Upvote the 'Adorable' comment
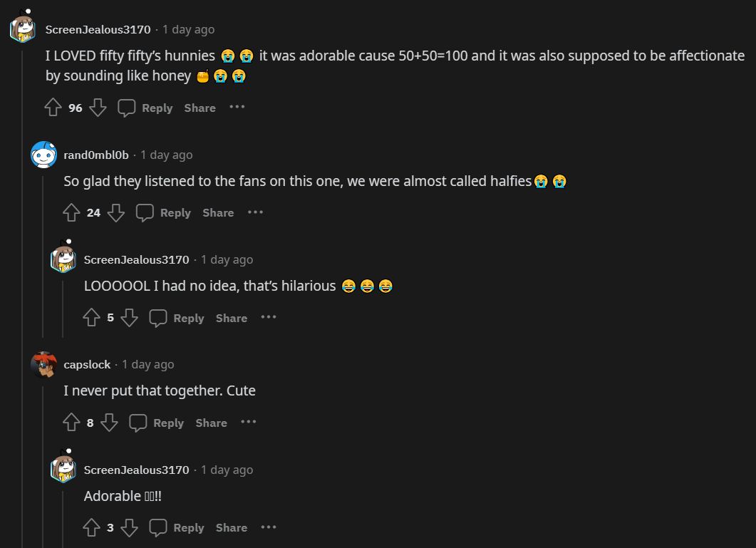The width and height of the screenshot is (756, 548). click(x=92, y=527)
